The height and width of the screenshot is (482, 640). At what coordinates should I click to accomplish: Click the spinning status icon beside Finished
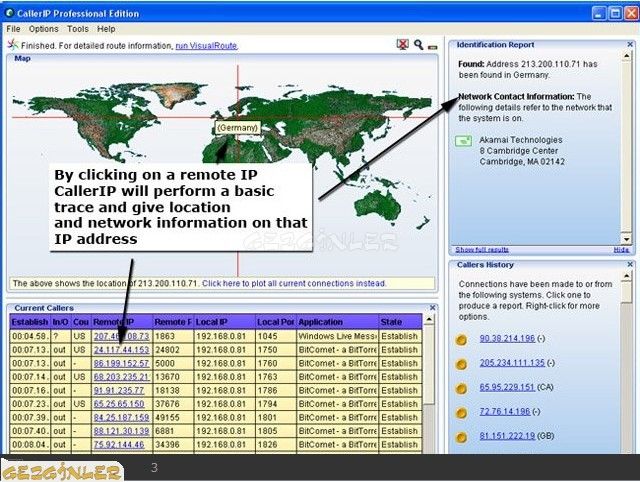pos(13,45)
